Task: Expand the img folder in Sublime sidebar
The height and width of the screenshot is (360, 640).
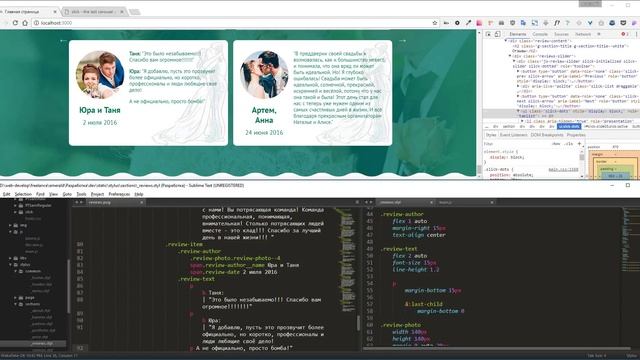Action: [x=11, y=225]
